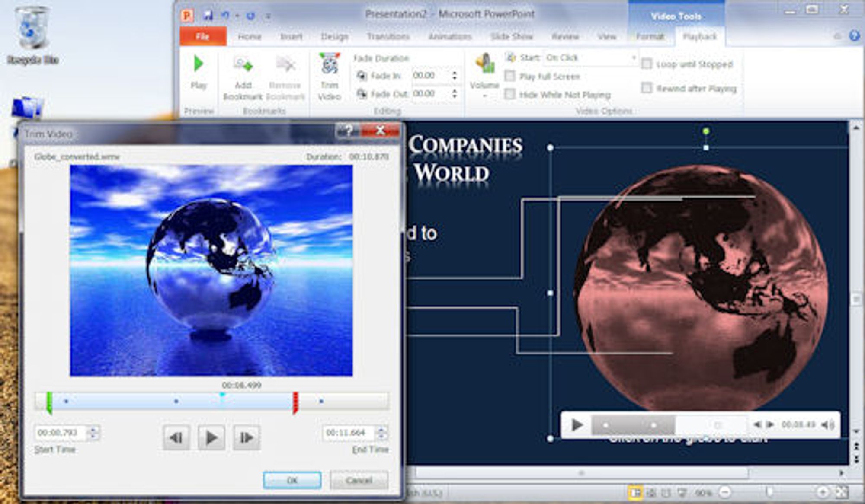865x504 pixels.
Task: Open the Start On Click dropdown
Action: tap(591, 57)
